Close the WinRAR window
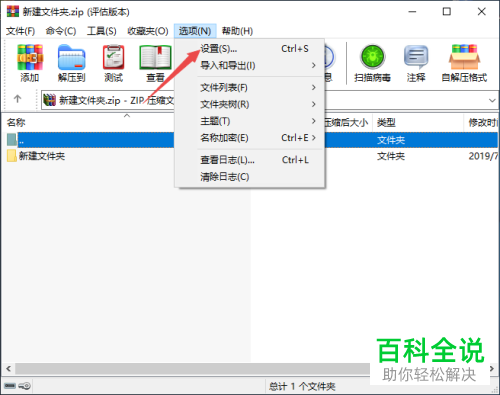This screenshot has width=500, height=395. click(x=481, y=12)
